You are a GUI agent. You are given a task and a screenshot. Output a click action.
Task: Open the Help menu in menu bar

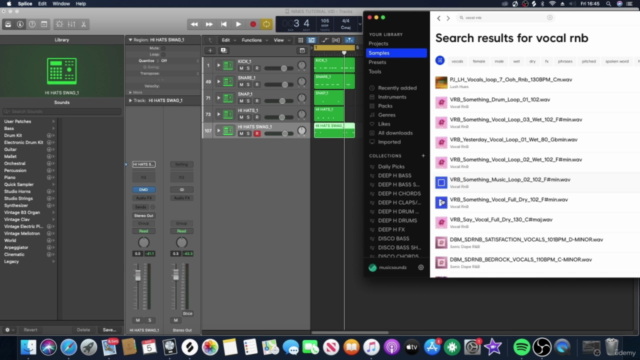click(x=81, y=4)
